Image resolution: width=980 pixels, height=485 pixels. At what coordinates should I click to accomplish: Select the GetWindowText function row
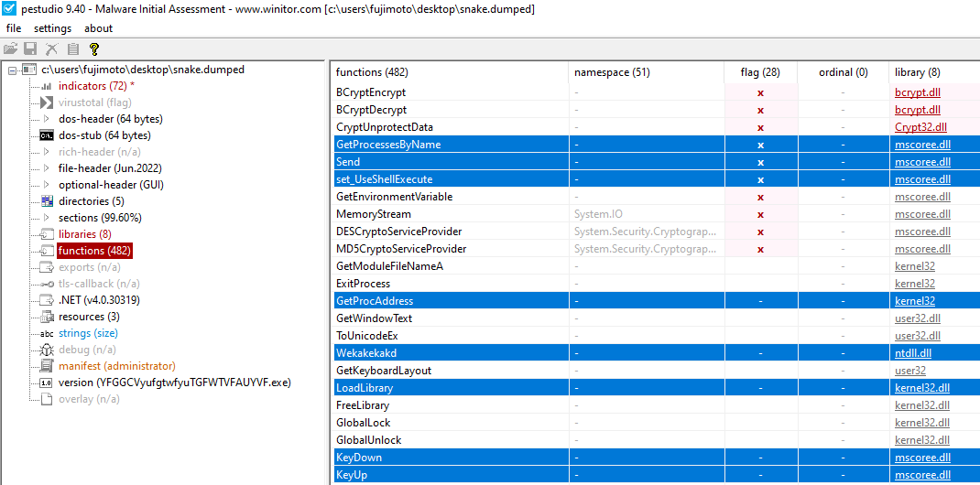click(374, 318)
